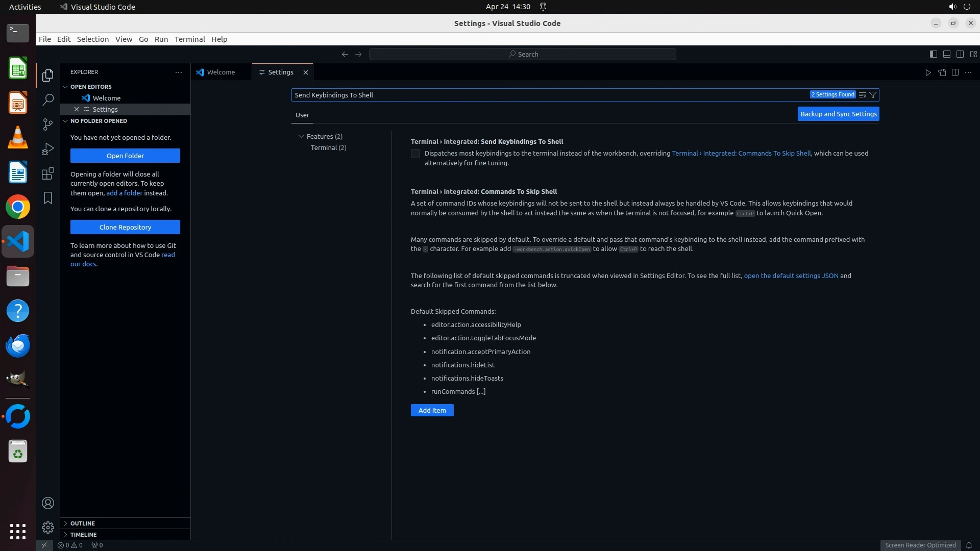Click the Manage gear icon
This screenshot has height=551, width=980.
click(x=48, y=527)
